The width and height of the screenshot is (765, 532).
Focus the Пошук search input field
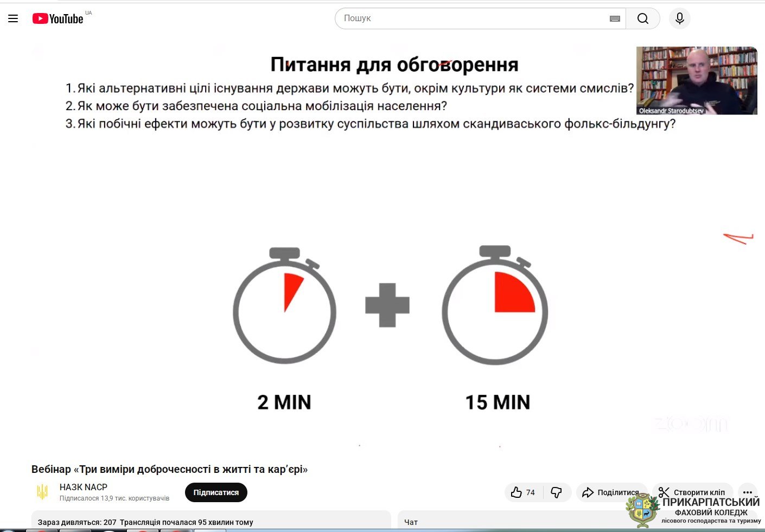472,18
